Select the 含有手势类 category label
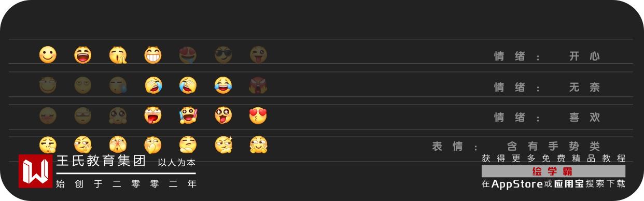The image size is (644, 201). click(554, 147)
